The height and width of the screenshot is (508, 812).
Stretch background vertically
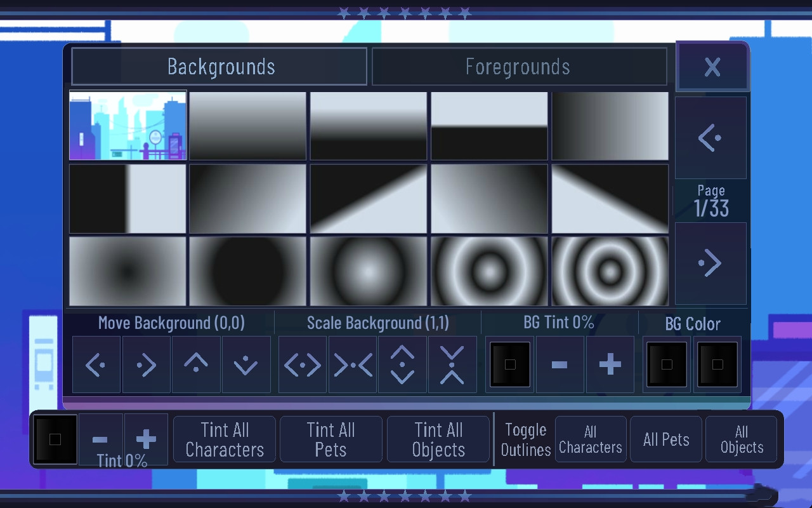(403, 364)
